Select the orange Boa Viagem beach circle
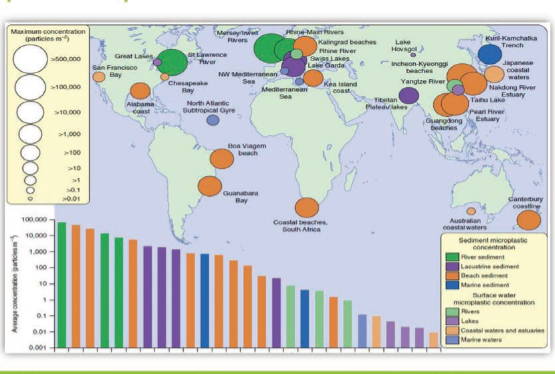Viewport: 555px width, 374px height. point(222,159)
